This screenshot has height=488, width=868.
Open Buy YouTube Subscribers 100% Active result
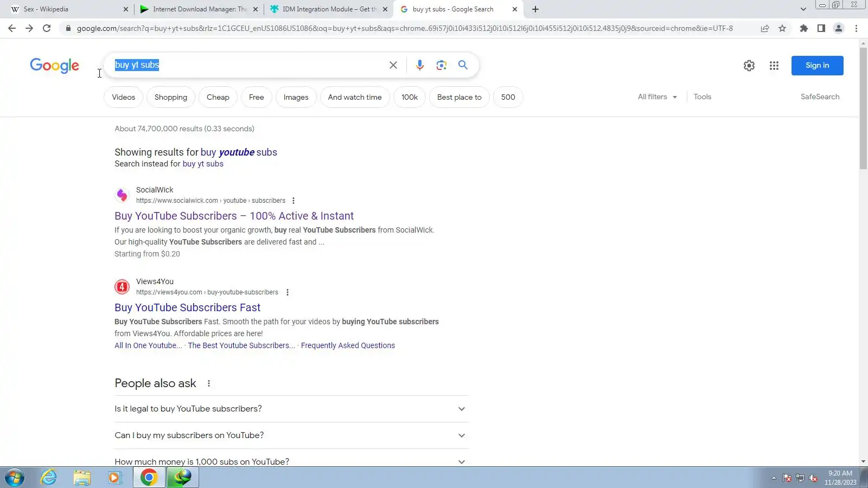pos(234,216)
